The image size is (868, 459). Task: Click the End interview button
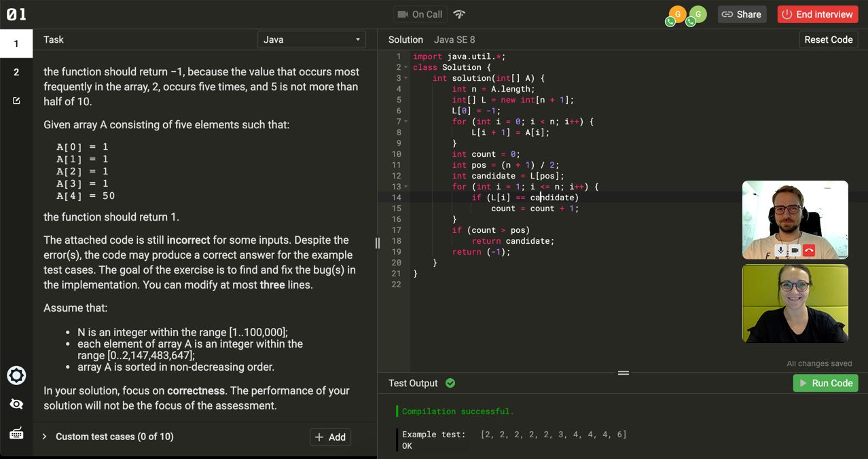818,14
